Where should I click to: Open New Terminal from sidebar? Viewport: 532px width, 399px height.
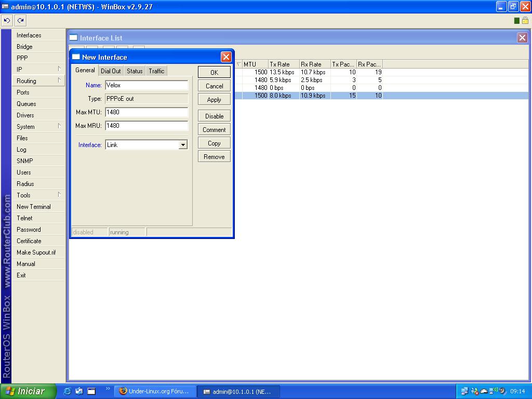click(38, 207)
